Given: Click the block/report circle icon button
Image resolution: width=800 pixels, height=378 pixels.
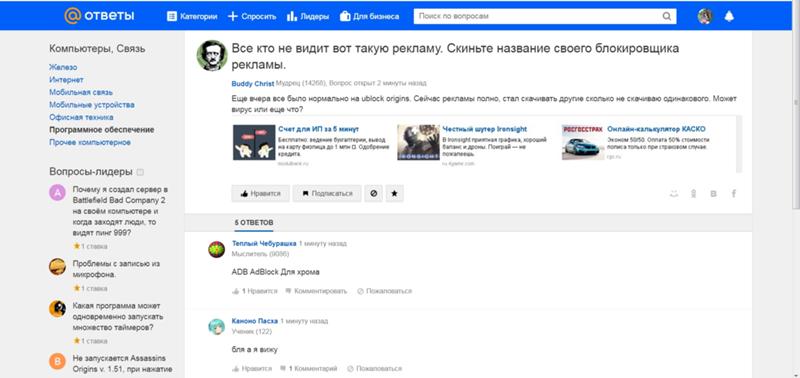Looking at the screenshot, I should pyautogui.click(x=373, y=194).
